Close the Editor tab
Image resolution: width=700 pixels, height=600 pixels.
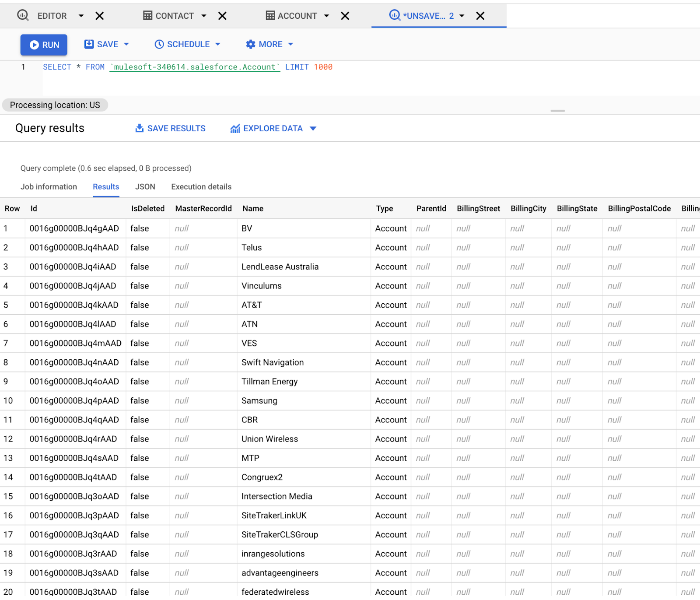100,16
